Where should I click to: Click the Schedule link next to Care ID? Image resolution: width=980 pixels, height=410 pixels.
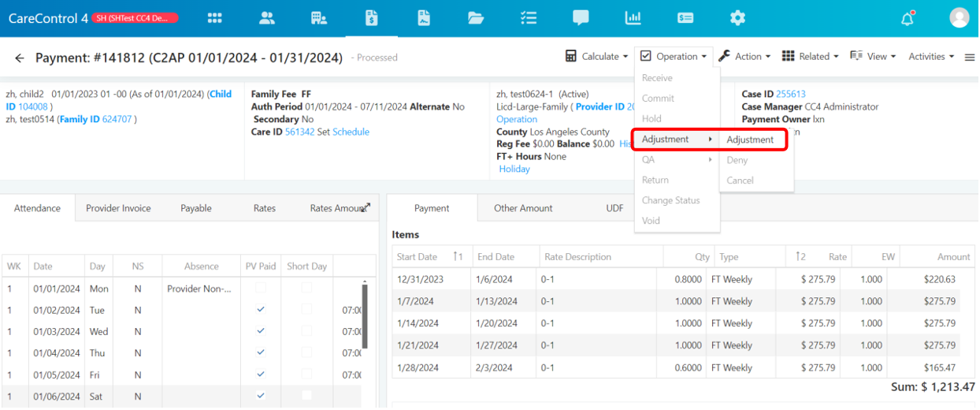click(x=351, y=132)
